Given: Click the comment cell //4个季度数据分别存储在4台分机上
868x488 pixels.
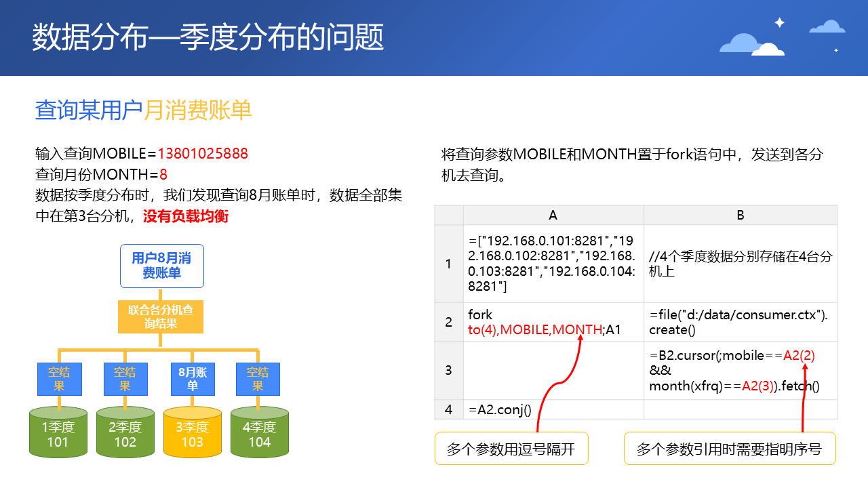Looking at the screenshot, I should pos(741,264).
